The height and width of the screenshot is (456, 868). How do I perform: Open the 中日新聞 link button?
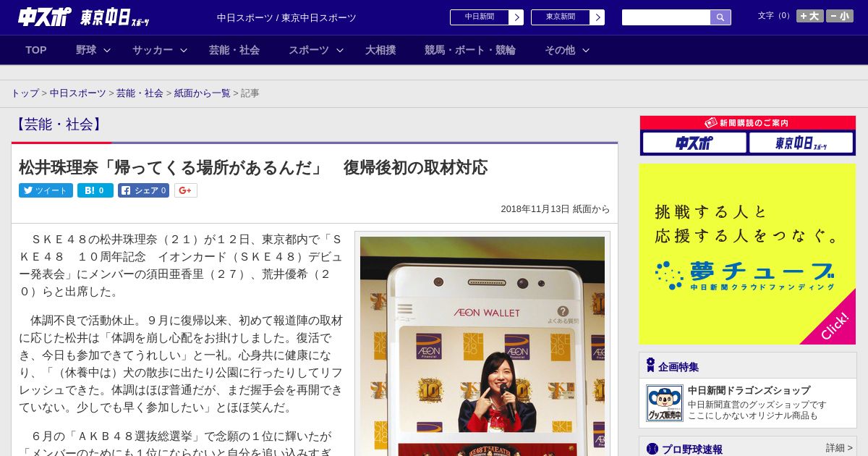click(480, 17)
